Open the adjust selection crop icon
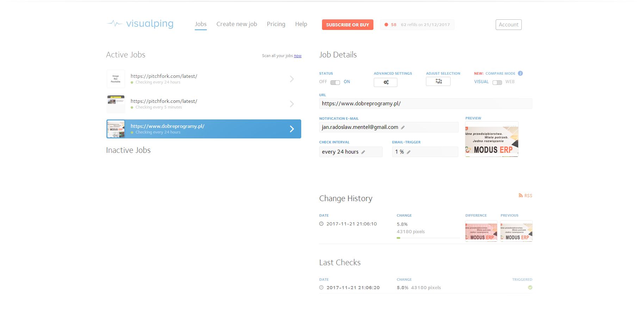 click(x=438, y=81)
